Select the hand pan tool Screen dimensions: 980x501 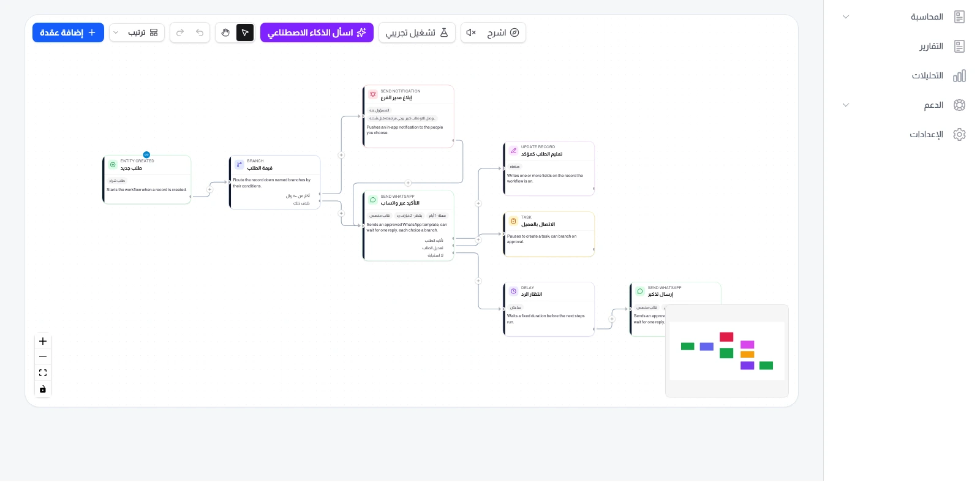coord(225,32)
